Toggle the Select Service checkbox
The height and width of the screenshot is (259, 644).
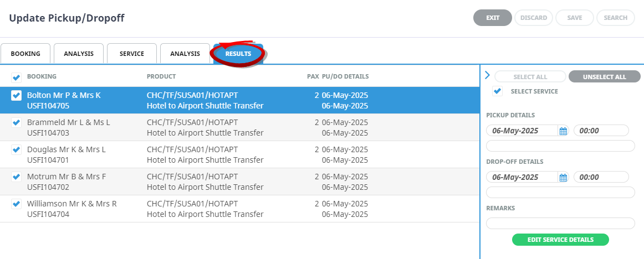[498, 91]
